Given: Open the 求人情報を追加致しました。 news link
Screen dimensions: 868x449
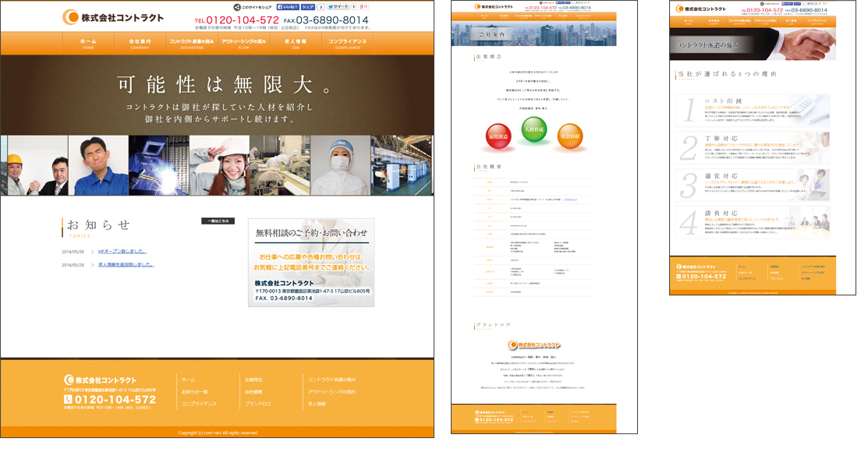Looking at the screenshot, I should click(126, 265).
